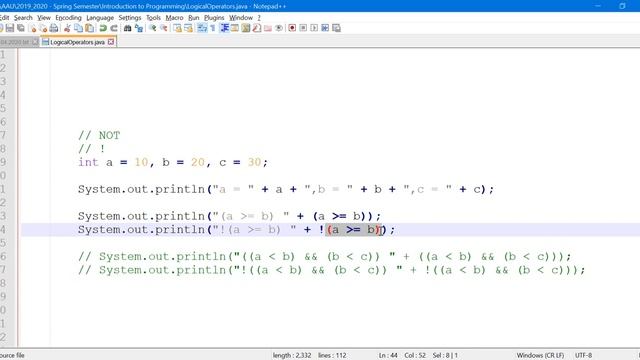Click commented line starting with "!((a < b)

pos(332,270)
